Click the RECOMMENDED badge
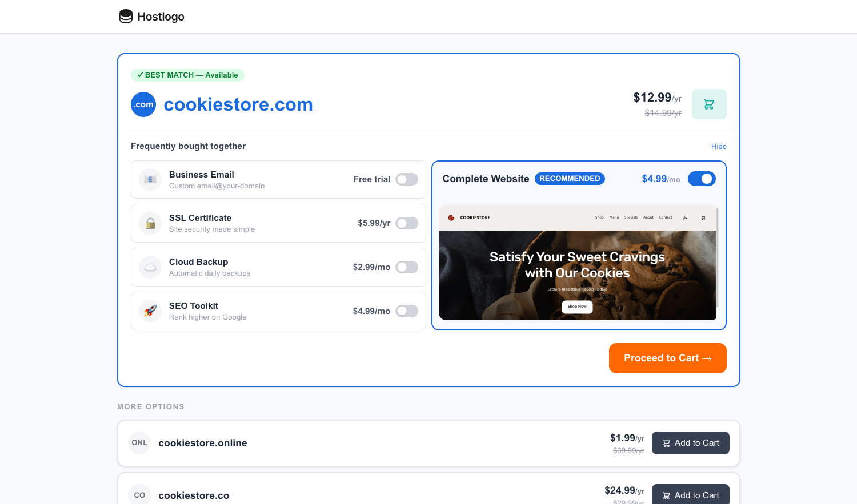Screen dimensions: 857x504 [x=570, y=179]
